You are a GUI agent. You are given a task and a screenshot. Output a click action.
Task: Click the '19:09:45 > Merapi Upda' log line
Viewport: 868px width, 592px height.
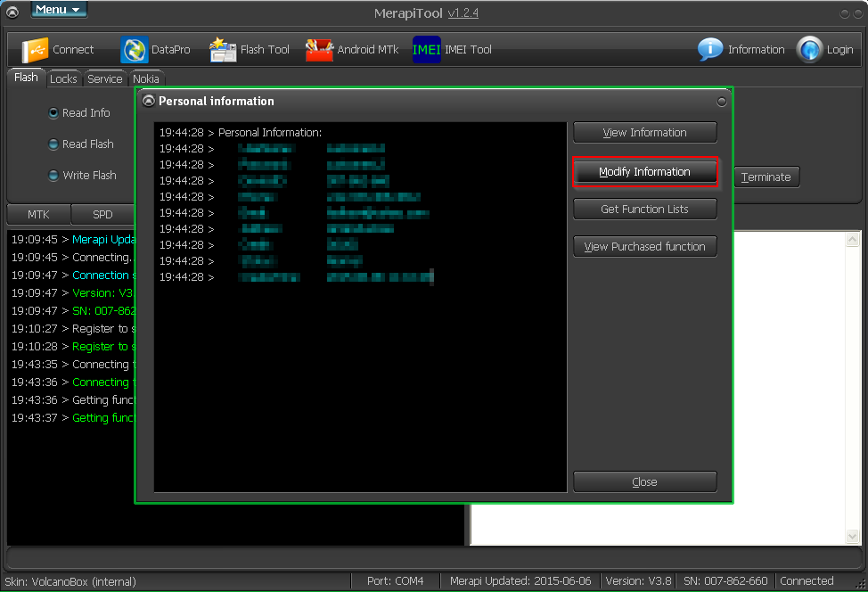[73, 240]
